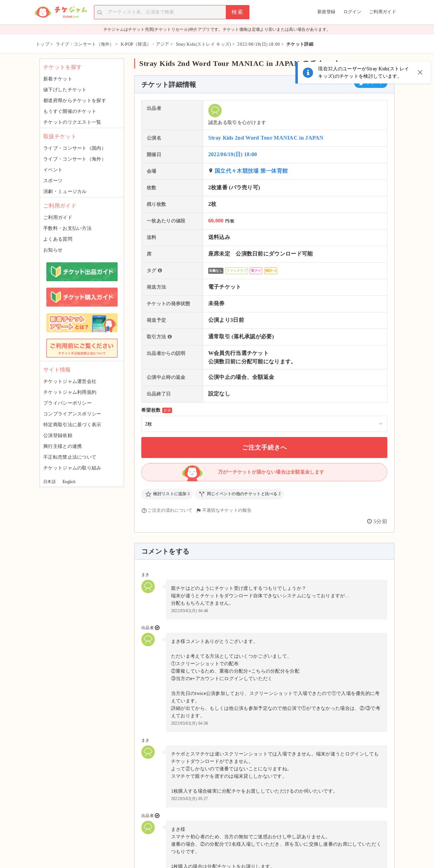Click the pink 電チケ tag

click(x=256, y=271)
